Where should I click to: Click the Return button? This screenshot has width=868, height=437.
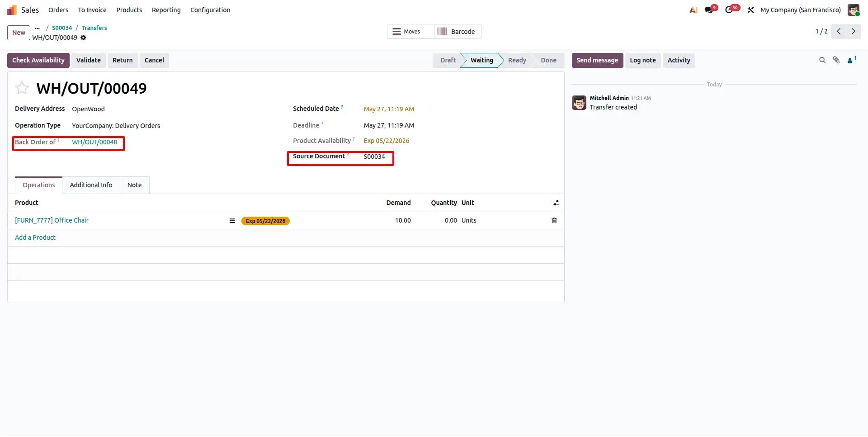[123, 60]
